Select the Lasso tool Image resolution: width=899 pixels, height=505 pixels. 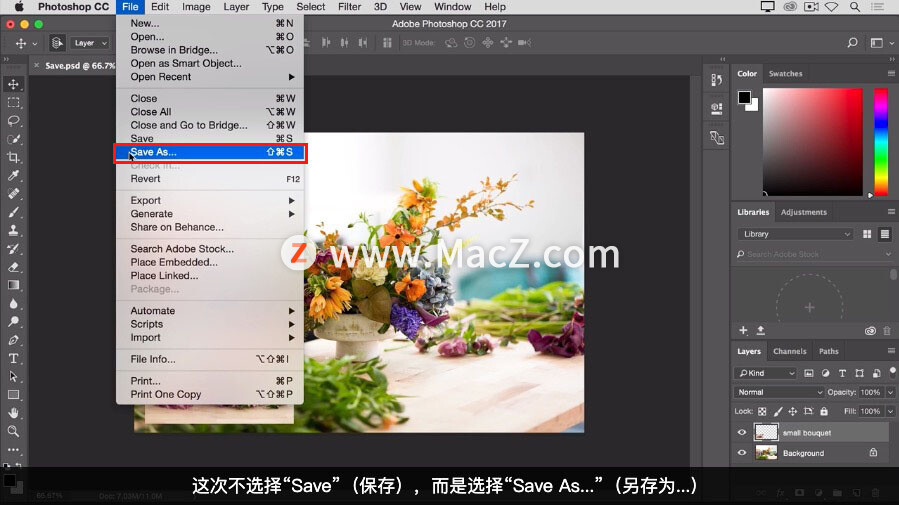[x=13, y=121]
